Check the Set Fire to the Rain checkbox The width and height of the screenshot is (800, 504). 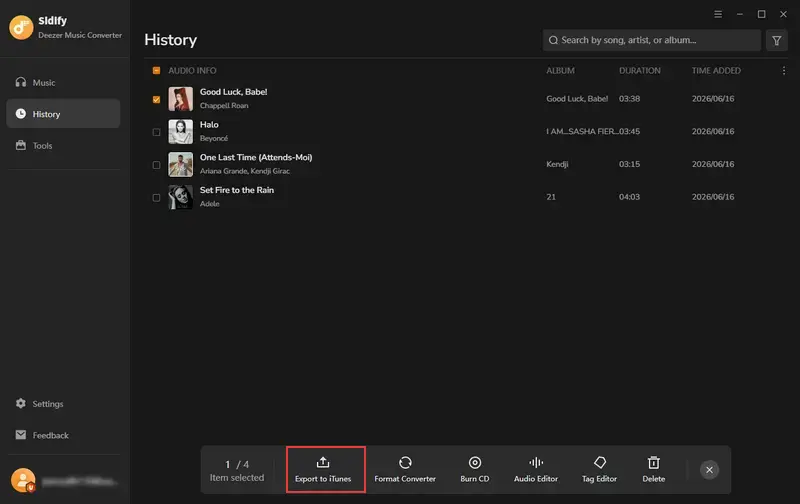[156, 197]
